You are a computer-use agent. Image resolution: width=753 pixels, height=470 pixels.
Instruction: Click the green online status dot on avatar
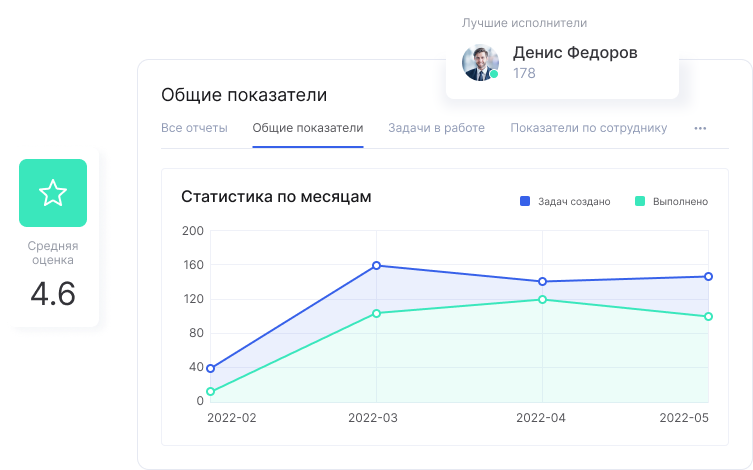point(494,74)
